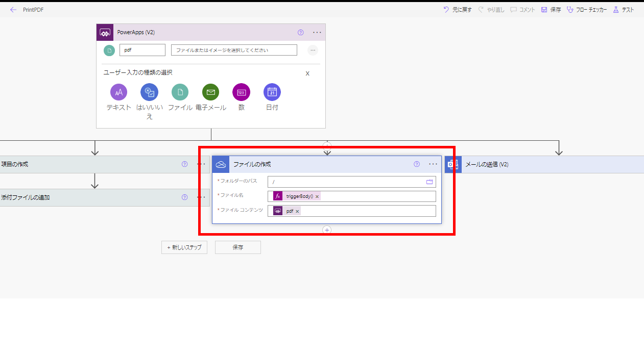
Task: Open help for PowerApps (V2) trigger
Action: (x=300, y=32)
